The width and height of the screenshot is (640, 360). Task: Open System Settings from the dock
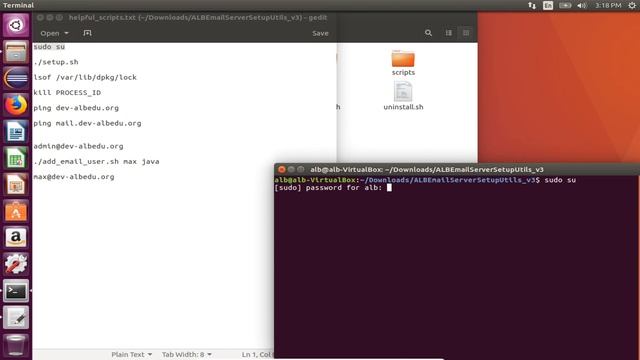pos(16,264)
